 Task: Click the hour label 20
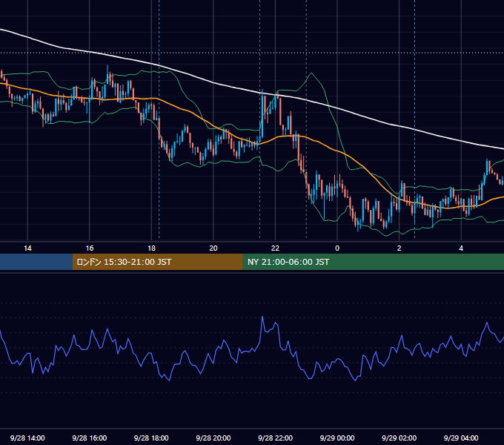coord(213,248)
